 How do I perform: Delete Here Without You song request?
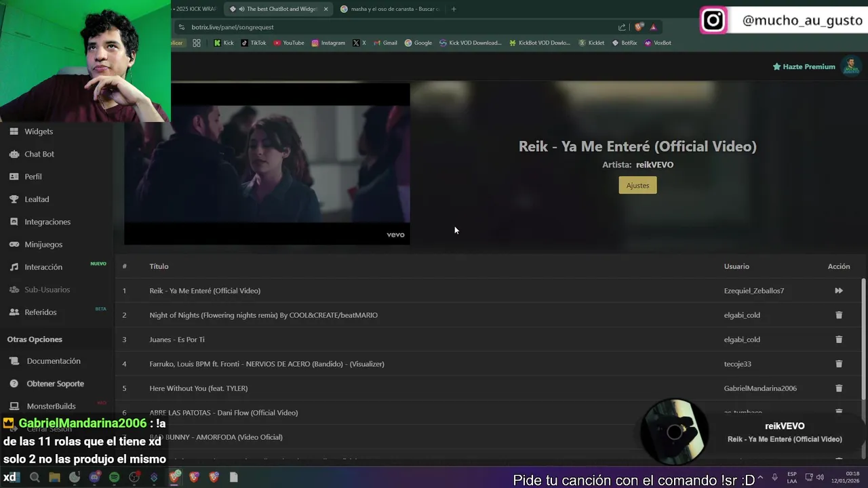[839, 388]
